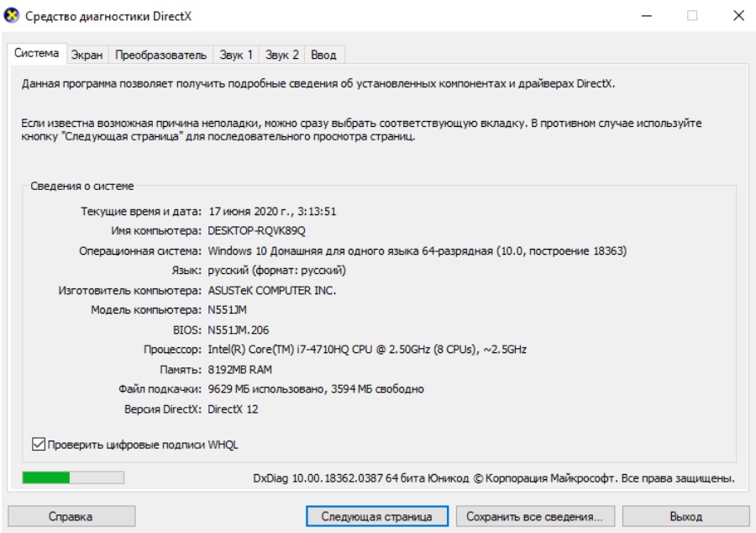Click the Следующая страница button
Screen dimensions: 756x533
(377, 516)
